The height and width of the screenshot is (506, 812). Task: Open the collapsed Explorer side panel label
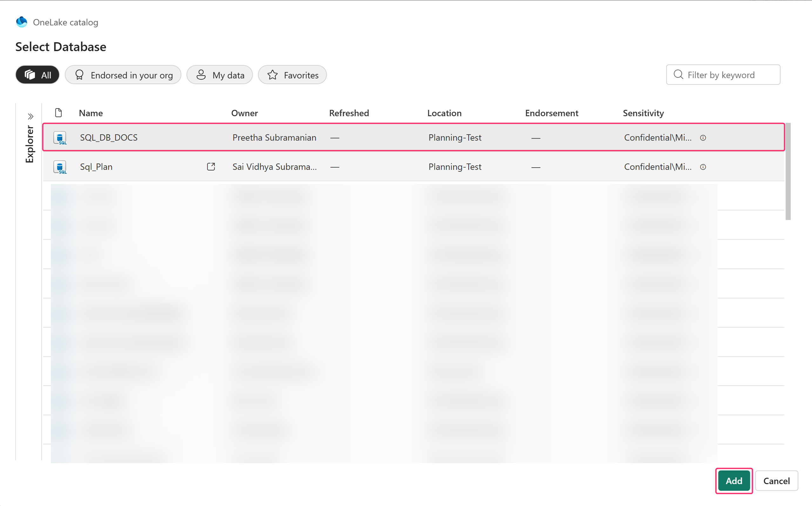point(30,144)
